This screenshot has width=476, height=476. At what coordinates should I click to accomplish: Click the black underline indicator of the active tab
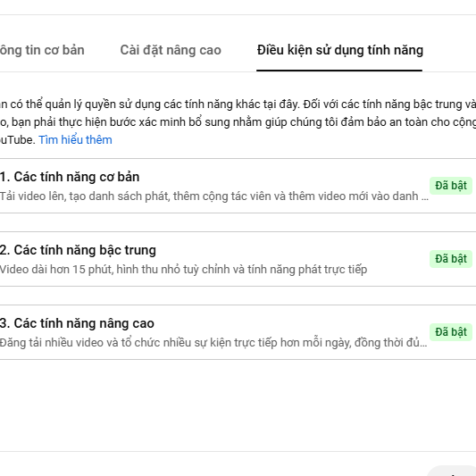(x=339, y=71)
